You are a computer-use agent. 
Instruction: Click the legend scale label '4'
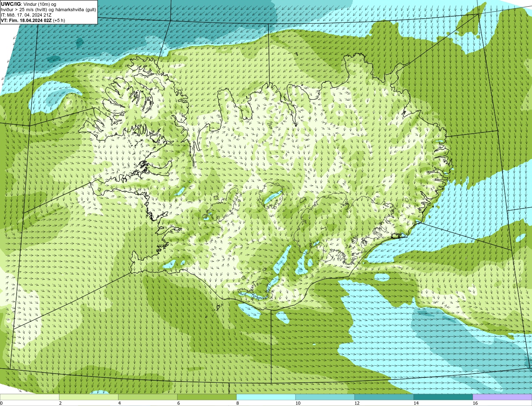coord(119,403)
